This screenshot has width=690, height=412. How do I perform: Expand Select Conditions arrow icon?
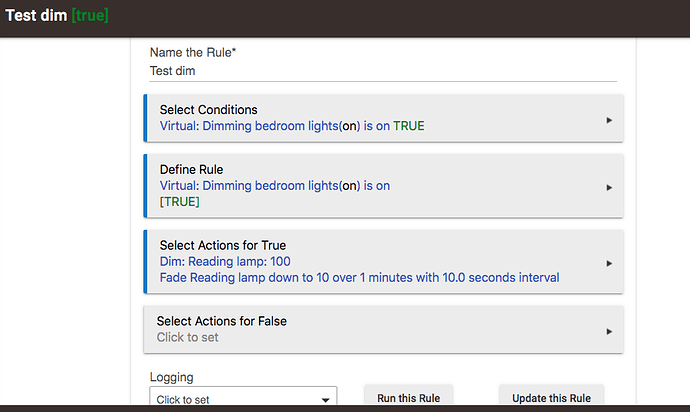coord(609,120)
